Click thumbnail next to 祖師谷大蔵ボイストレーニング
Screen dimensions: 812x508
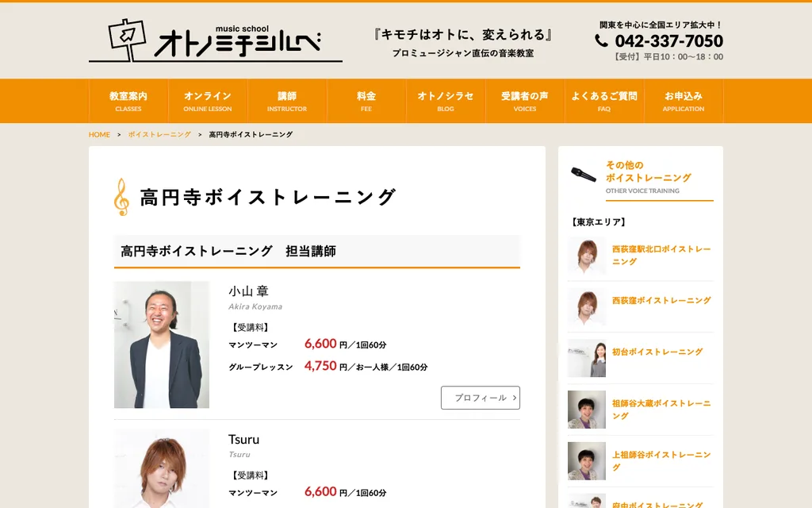pyautogui.click(x=587, y=409)
